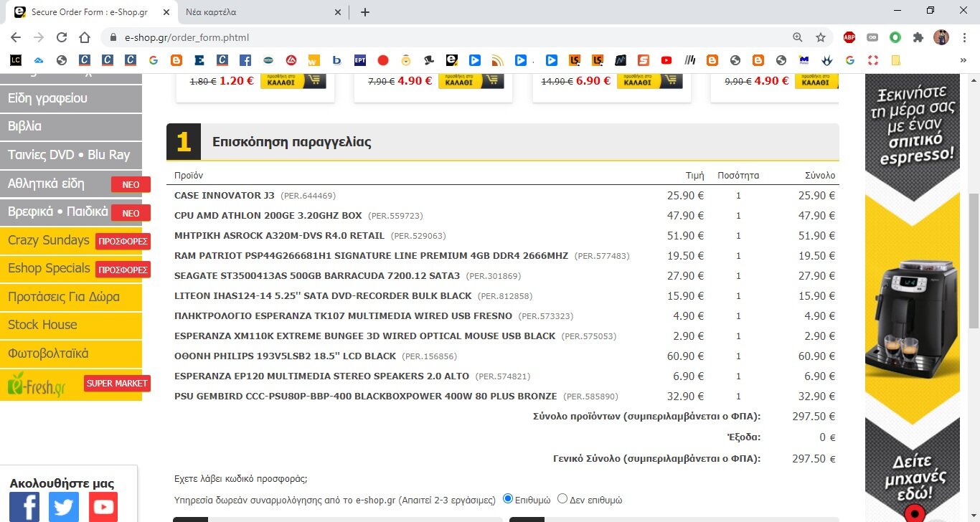Open the red circle bookmark
This screenshot has height=522, width=980.
[383, 61]
